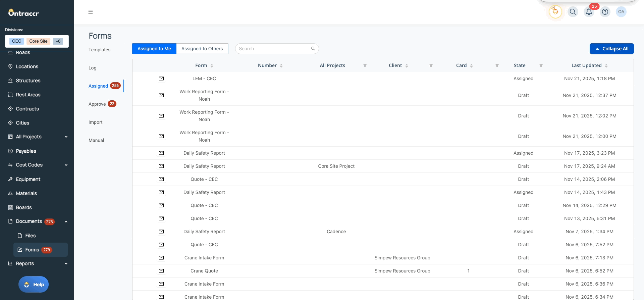Toggle to Assigned to Others view
The image size is (644, 300).
(x=202, y=49)
